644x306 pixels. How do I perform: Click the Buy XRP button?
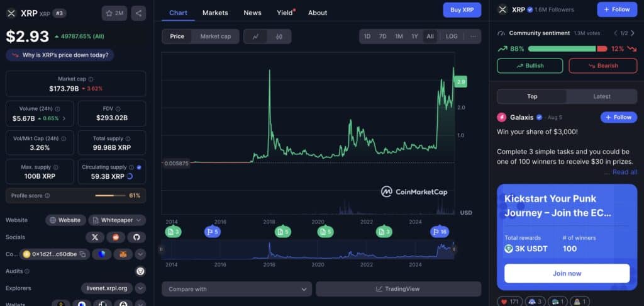tap(462, 10)
